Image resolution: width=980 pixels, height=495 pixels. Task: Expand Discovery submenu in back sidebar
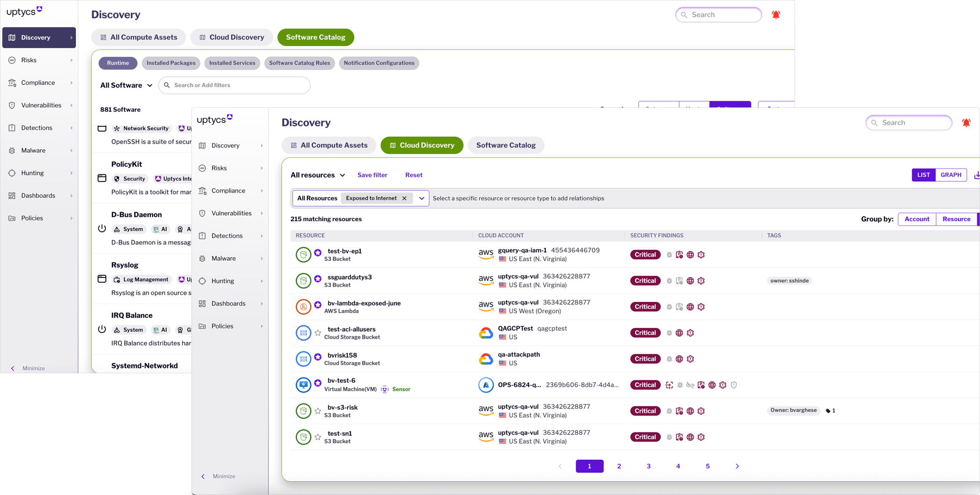[x=72, y=38]
